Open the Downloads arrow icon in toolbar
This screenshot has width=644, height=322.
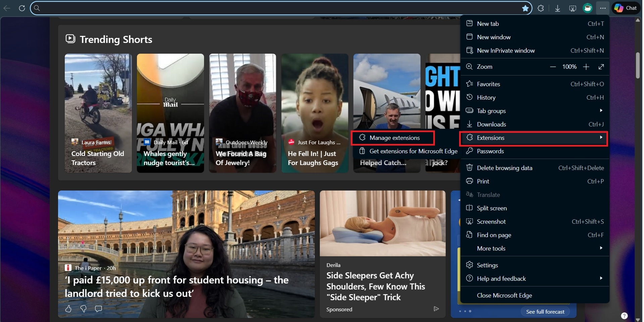click(x=557, y=8)
